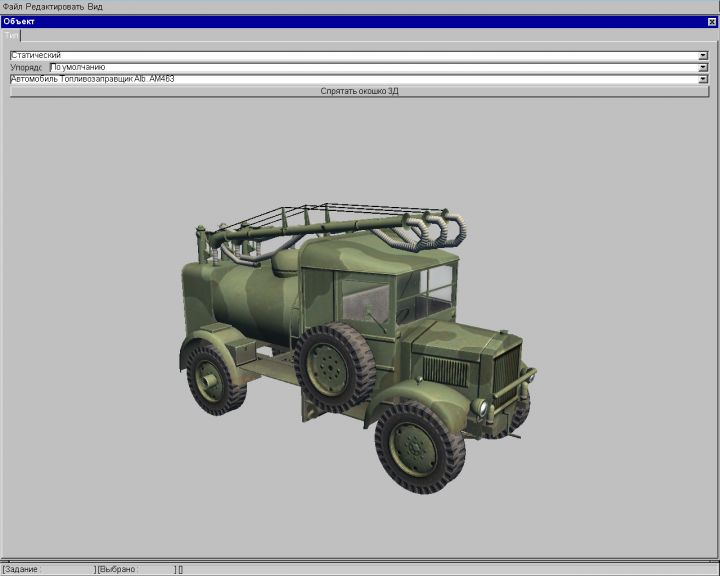The height and width of the screenshot is (576, 720).
Task: Expand the Статический dropdown arrow
Action: tap(704, 55)
